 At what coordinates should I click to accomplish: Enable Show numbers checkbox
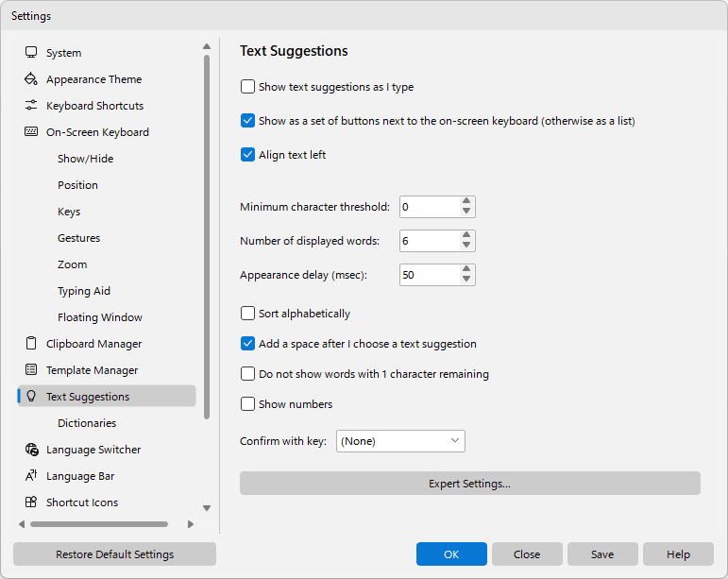click(x=247, y=404)
